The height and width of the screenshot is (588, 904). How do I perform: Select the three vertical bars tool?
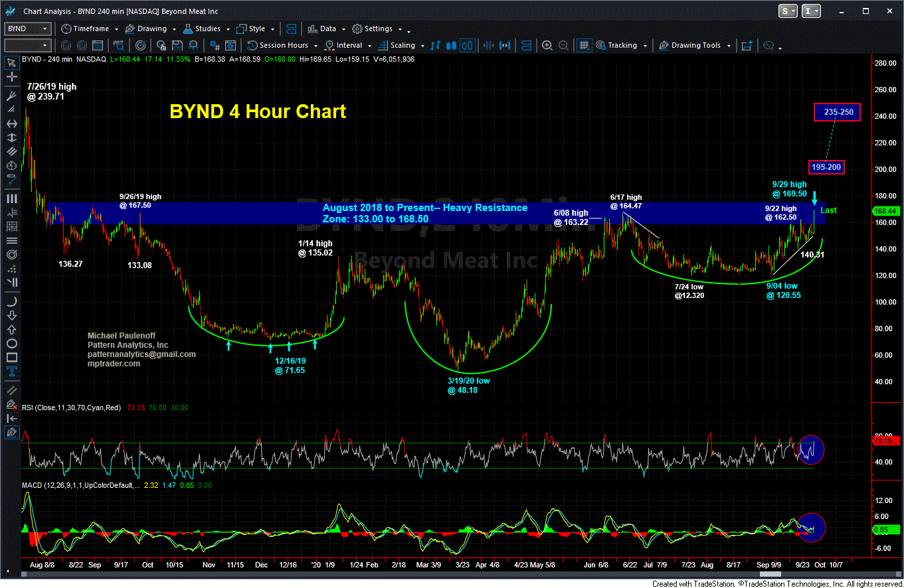[11, 198]
